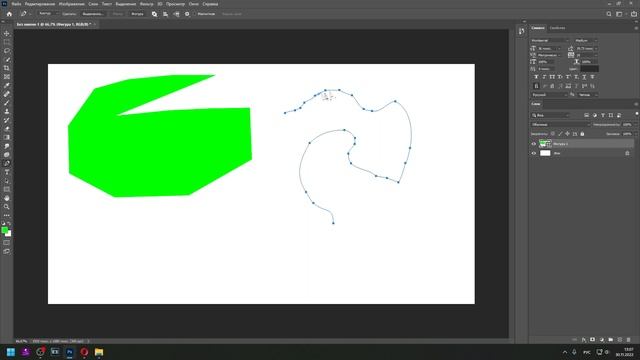Select the Brush tool
This screenshot has width=640, height=360.
click(7, 103)
